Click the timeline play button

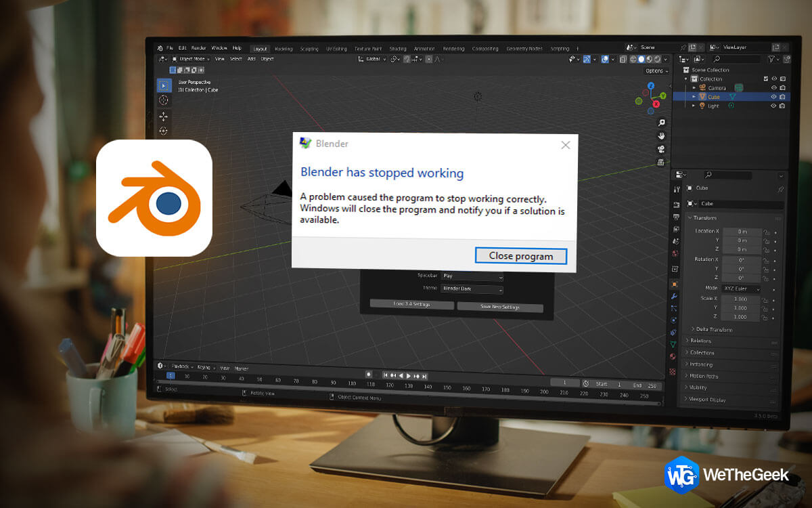[x=409, y=375]
